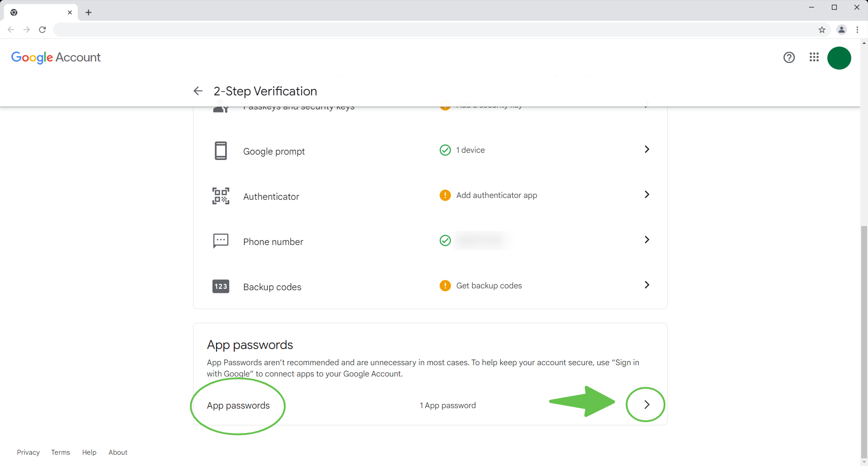The width and height of the screenshot is (868, 466).
Task: Bookmark this page with the star icon
Action: tap(822, 30)
